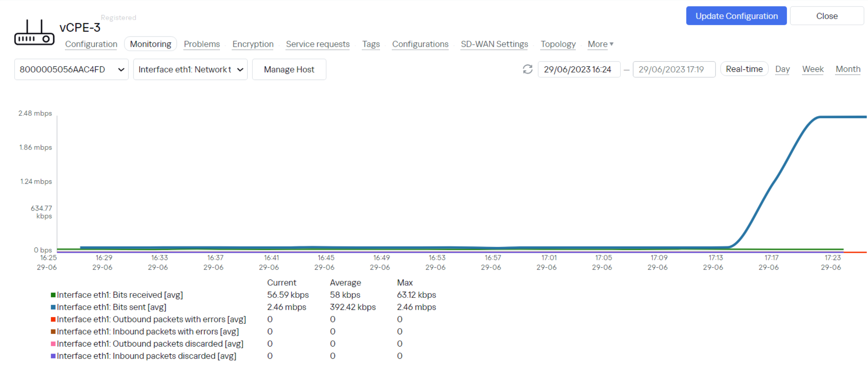Screen dimensions: 868x384
Task: Expand the Interface eth1 selector
Action: coord(190,69)
